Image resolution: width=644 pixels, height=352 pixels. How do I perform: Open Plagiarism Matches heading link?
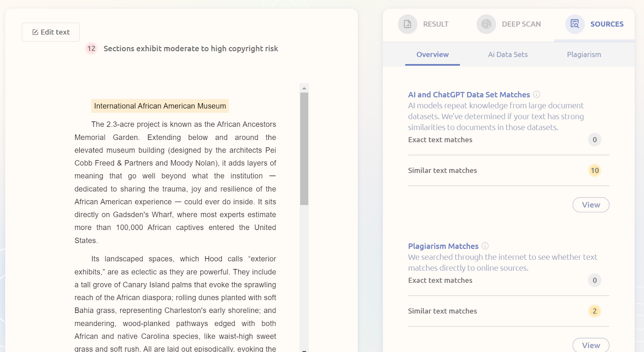(443, 246)
